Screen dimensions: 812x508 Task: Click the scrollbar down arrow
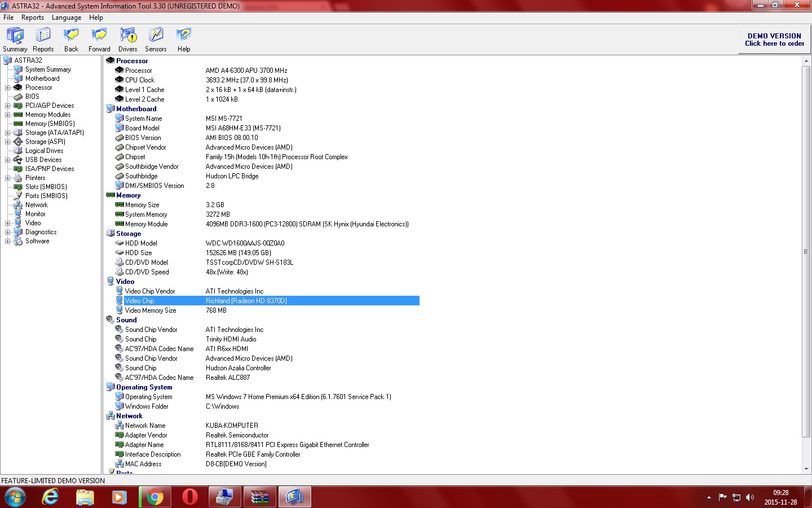click(x=806, y=468)
